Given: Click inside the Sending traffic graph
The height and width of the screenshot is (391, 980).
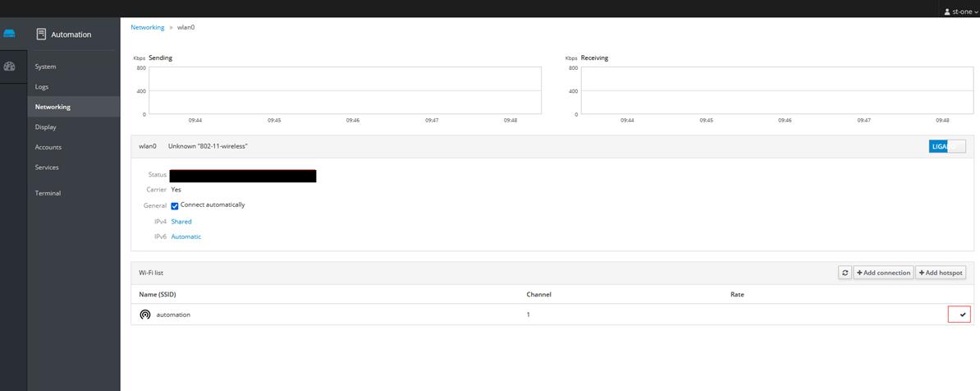Looking at the screenshot, I should pyautogui.click(x=345, y=90).
